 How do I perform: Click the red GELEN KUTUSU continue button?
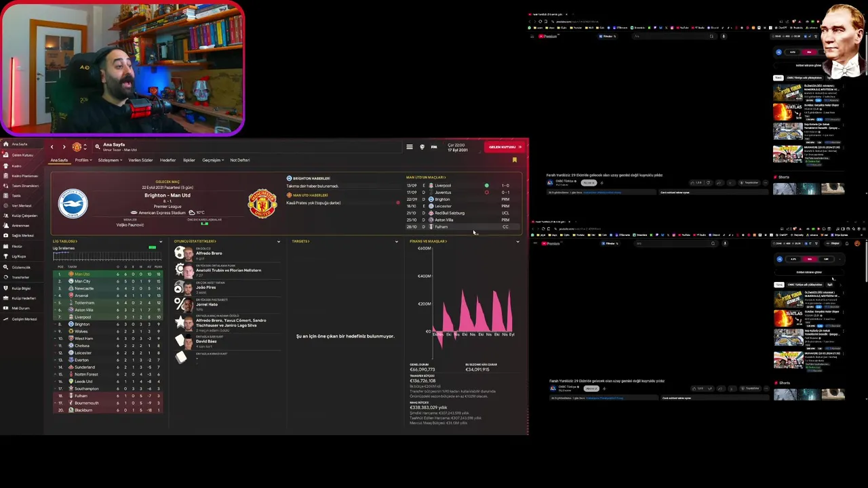coord(506,146)
